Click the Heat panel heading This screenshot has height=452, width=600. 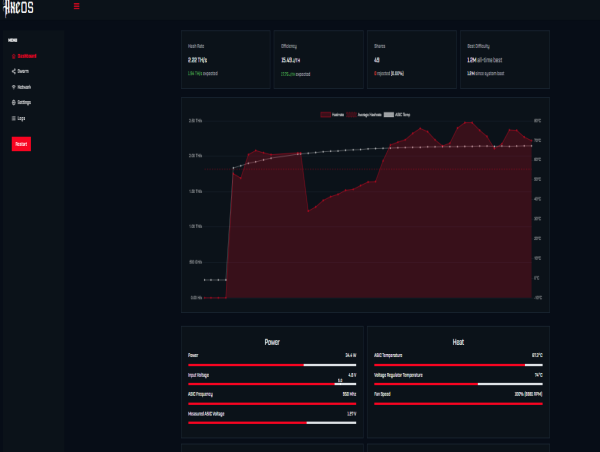(x=458, y=342)
